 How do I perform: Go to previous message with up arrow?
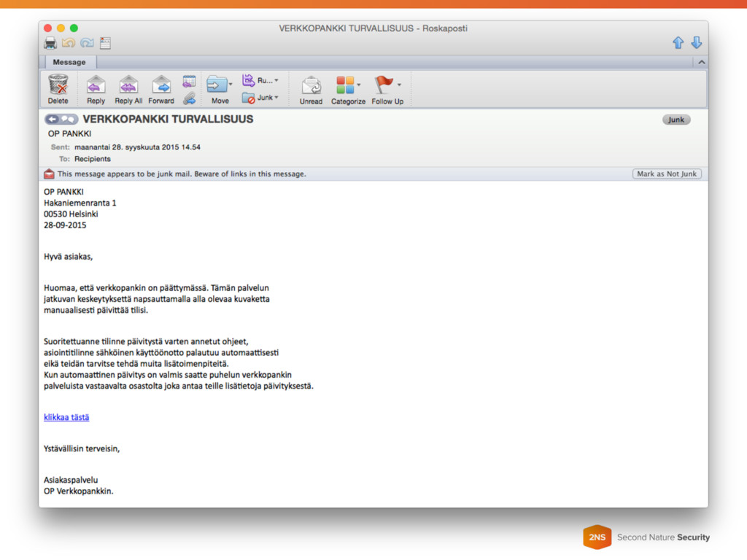(678, 43)
